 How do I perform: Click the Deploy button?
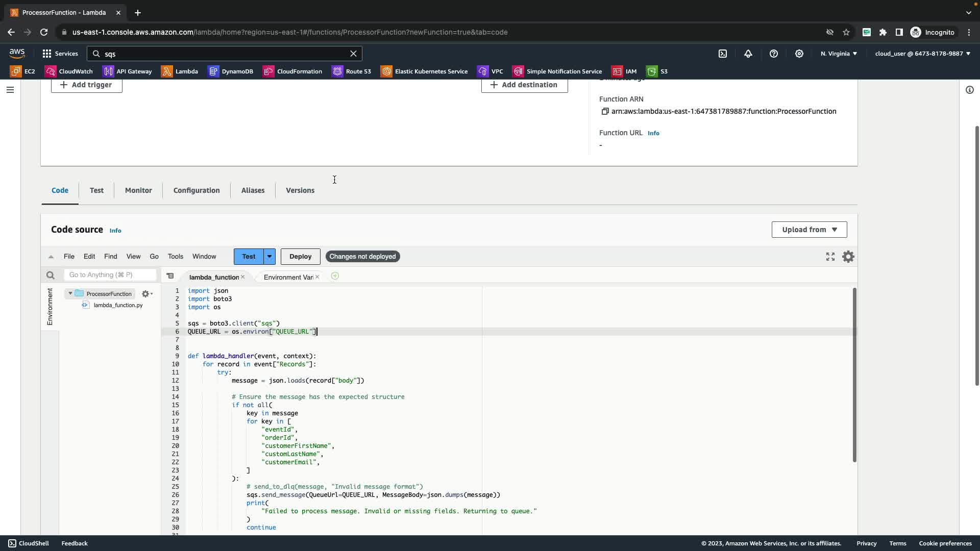pyautogui.click(x=300, y=257)
